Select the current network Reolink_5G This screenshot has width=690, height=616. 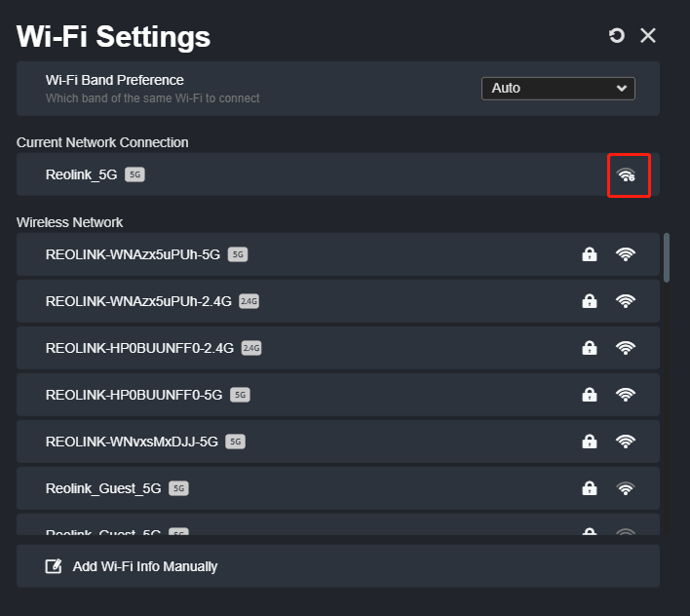point(338,174)
